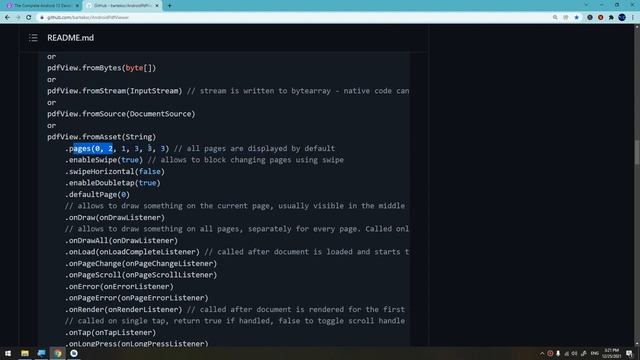Screen dimensions: 640x360
Task: Click the .onRender(onRenderListener) code
Action: [124, 309]
